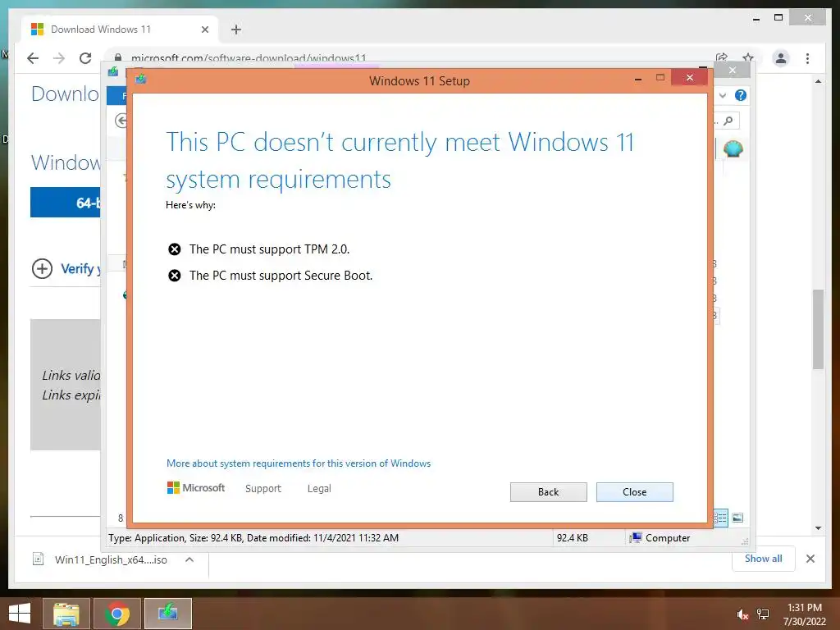
Task: Click the error icon beside TPM 2.0 requirement
Action: (x=175, y=249)
